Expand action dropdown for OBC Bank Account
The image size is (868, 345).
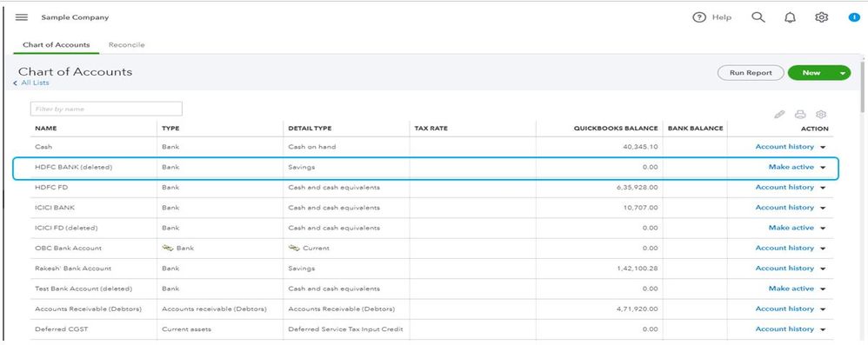pyautogui.click(x=823, y=249)
